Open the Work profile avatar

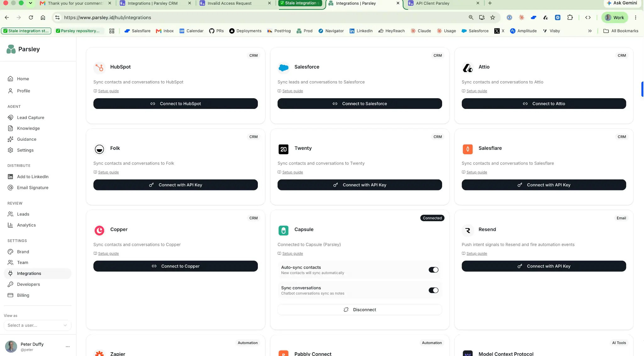pos(615,18)
